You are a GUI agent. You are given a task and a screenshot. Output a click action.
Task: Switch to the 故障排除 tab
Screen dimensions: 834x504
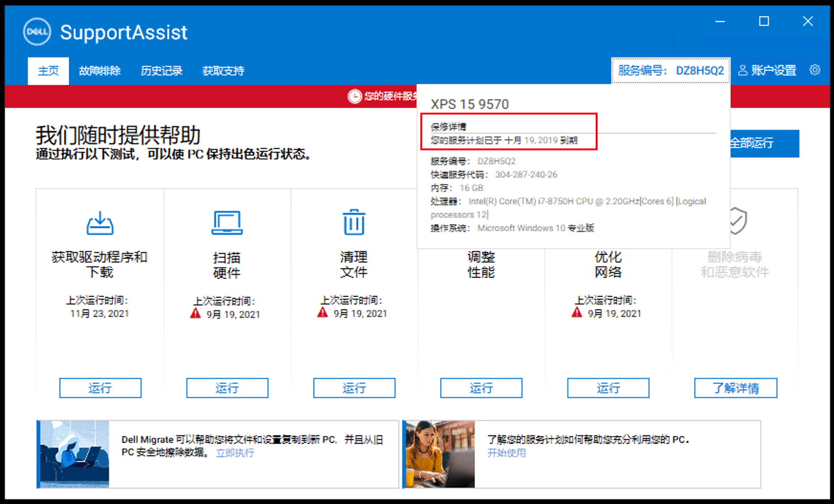[100, 71]
